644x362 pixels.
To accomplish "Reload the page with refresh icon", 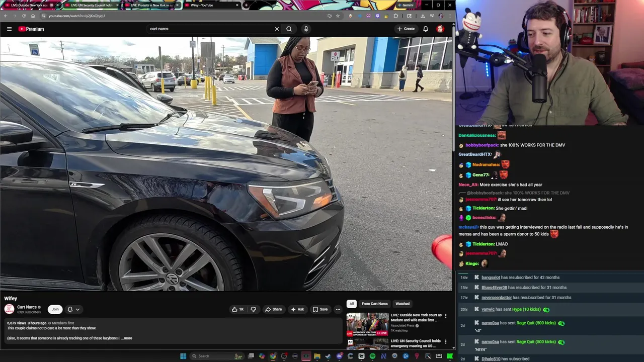I will click(x=24, y=16).
